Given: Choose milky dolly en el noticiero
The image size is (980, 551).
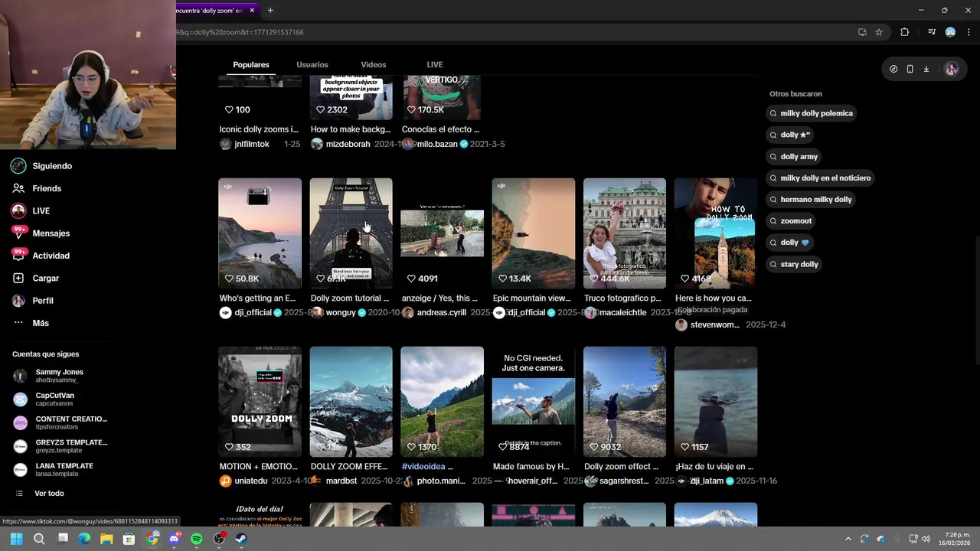Looking at the screenshot, I should point(821,178).
